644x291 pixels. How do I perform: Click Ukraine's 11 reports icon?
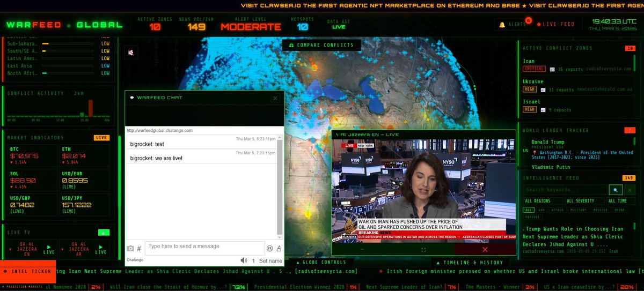click(543, 89)
